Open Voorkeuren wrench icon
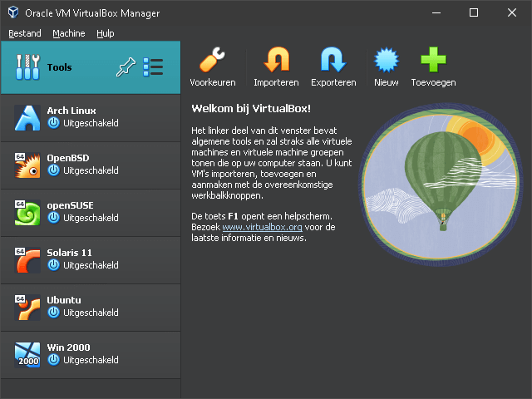Screen dimensions: 532x399 213,60
